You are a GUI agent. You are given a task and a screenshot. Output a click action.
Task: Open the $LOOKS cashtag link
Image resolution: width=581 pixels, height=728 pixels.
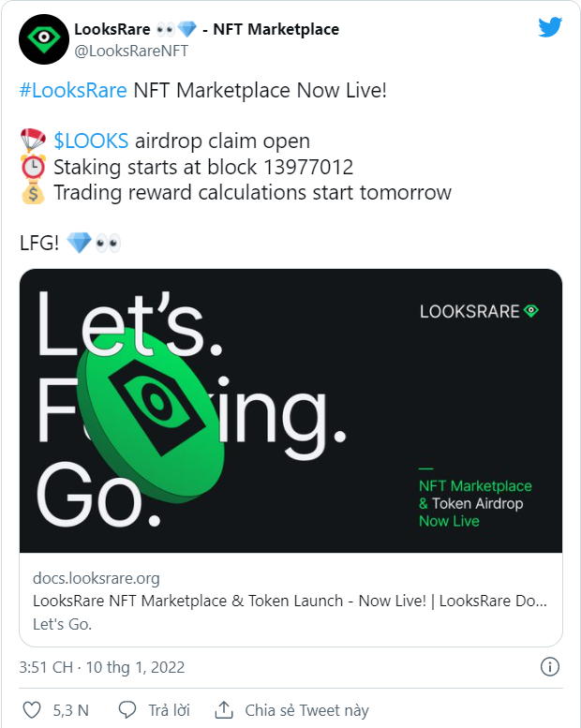(91, 142)
